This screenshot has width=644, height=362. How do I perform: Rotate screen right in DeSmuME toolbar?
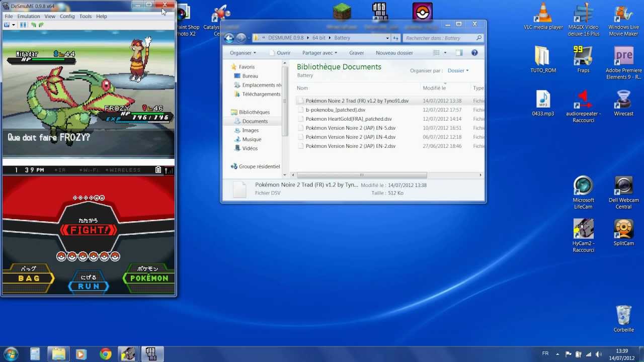pos(41,25)
